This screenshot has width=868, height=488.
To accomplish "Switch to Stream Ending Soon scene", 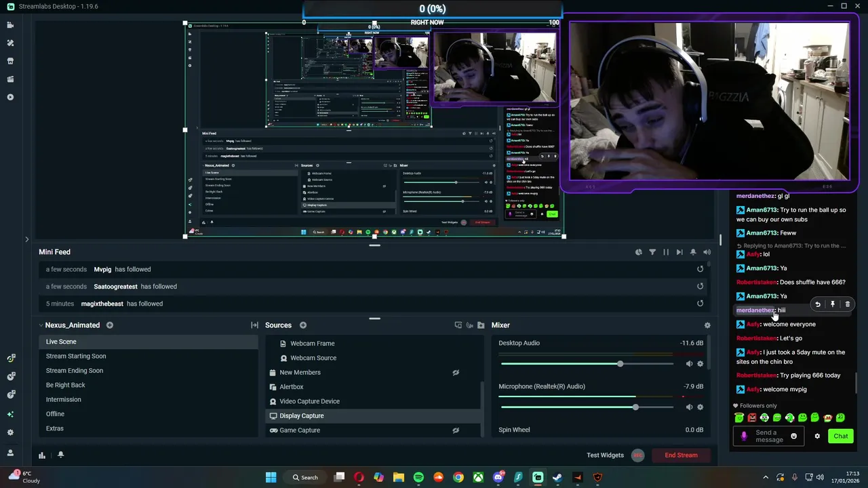I will click(x=149, y=371).
